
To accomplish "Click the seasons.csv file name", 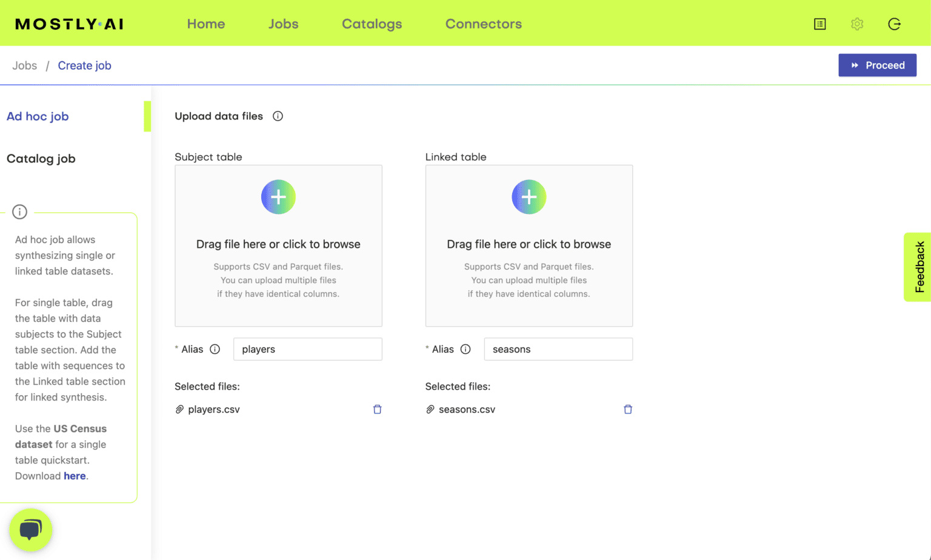I will coord(467,410).
